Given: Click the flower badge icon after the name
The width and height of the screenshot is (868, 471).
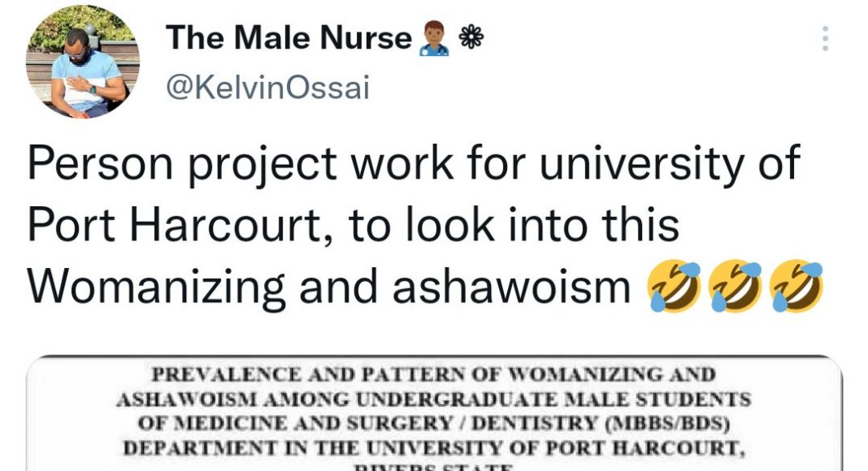Looking at the screenshot, I should (469, 37).
